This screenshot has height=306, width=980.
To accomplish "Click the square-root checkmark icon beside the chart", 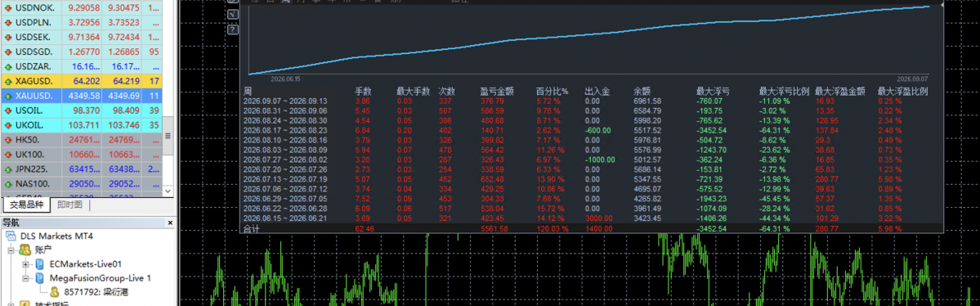I will pyautogui.click(x=233, y=14).
